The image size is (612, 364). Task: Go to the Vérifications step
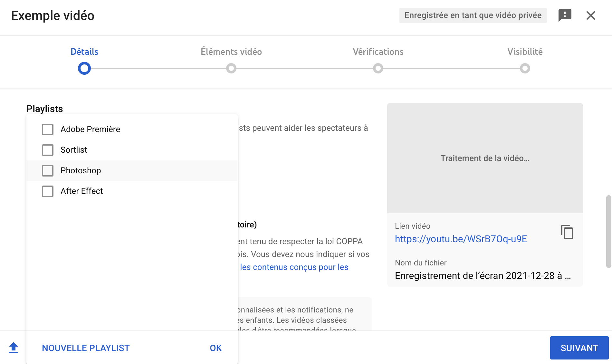pos(378,52)
